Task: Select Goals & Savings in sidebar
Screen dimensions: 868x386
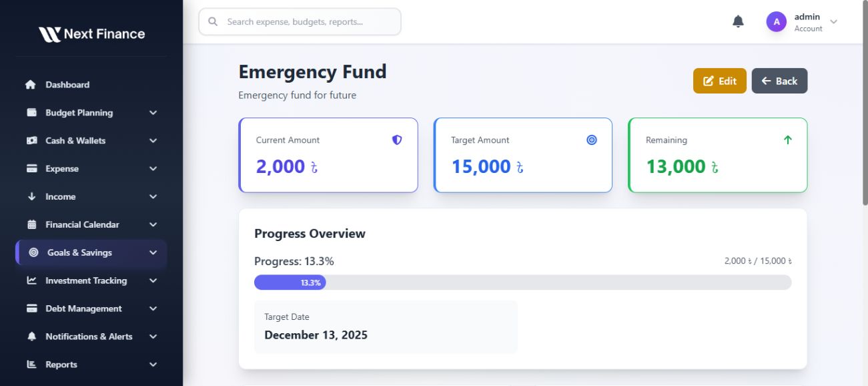Action: (79, 253)
